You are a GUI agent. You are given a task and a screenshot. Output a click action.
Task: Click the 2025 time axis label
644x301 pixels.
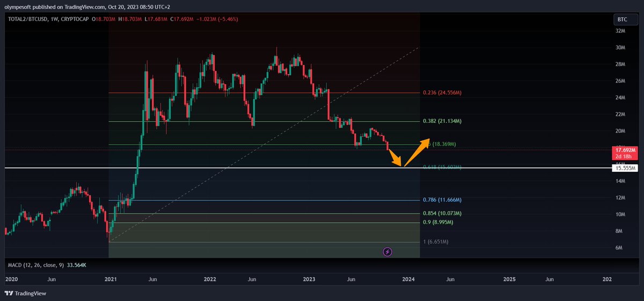(x=509, y=280)
